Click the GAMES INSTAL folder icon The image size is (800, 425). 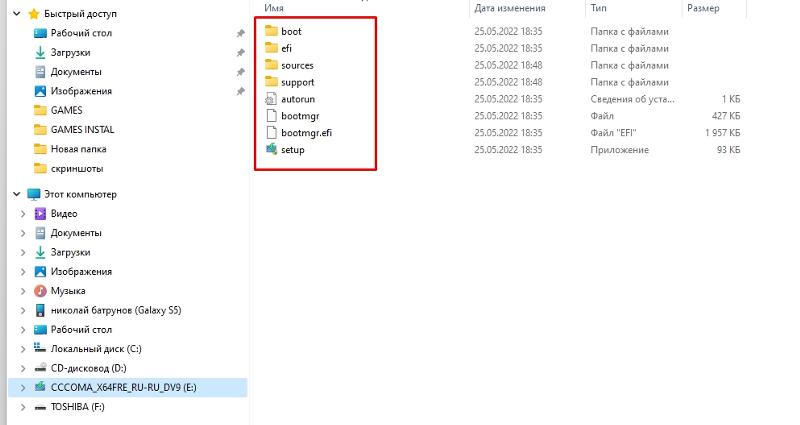[x=40, y=130]
